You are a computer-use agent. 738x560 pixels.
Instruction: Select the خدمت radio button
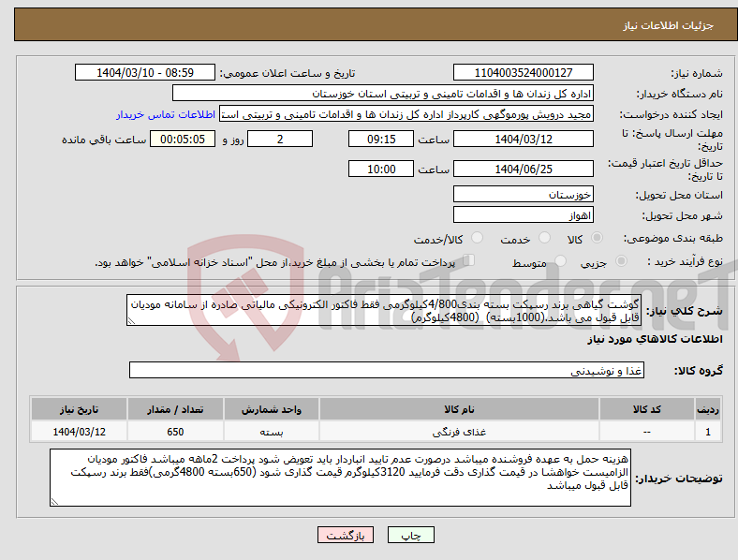tap(544, 238)
